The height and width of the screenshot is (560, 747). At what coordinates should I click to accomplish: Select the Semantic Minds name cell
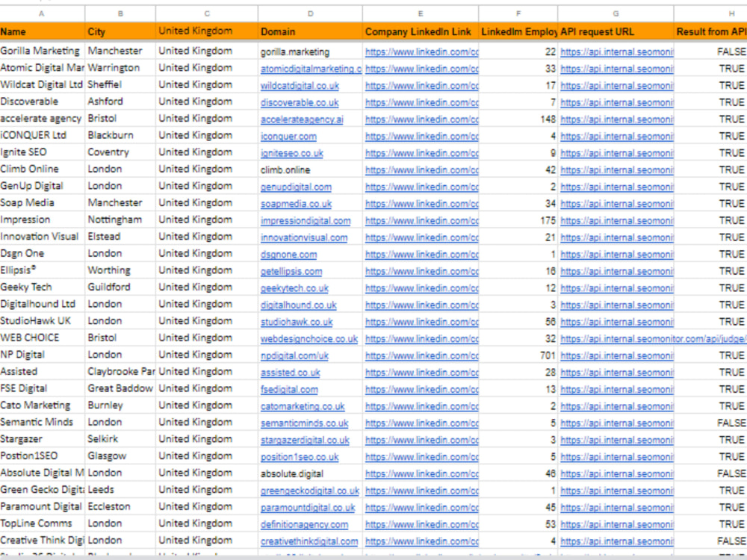pyautogui.click(x=42, y=423)
